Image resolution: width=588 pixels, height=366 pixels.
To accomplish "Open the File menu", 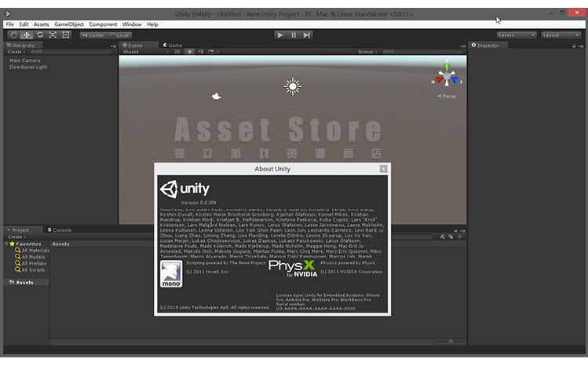I will [9, 24].
